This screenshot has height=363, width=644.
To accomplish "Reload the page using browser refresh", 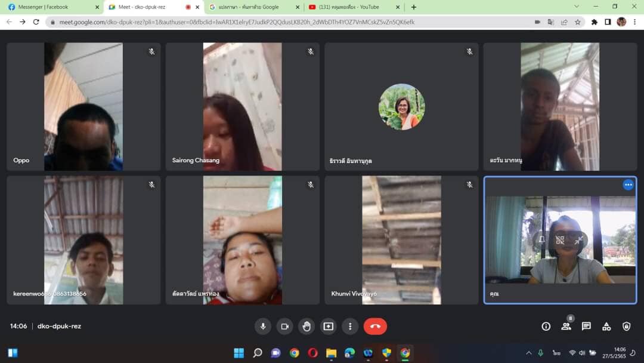I will 36,22.
